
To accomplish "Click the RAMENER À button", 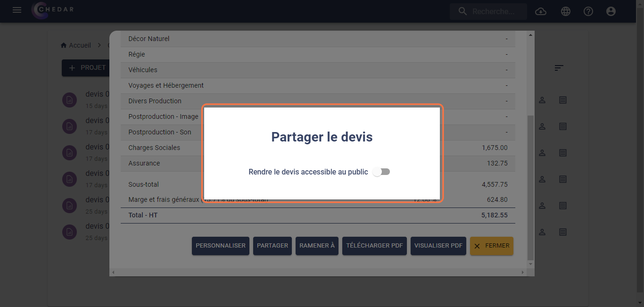I will (317, 246).
